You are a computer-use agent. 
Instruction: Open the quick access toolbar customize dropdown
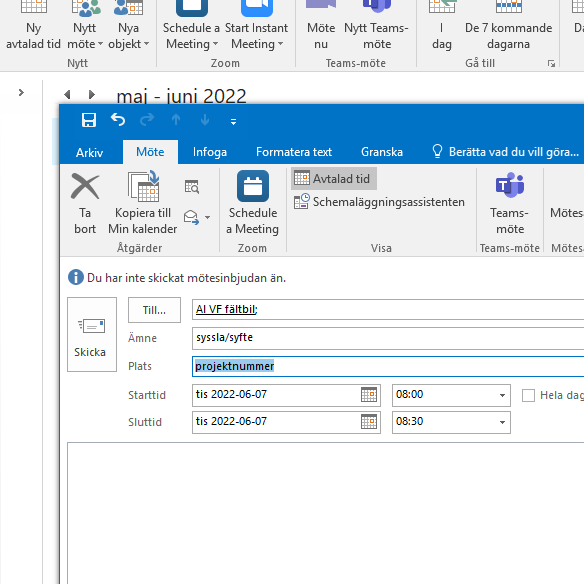[233, 121]
